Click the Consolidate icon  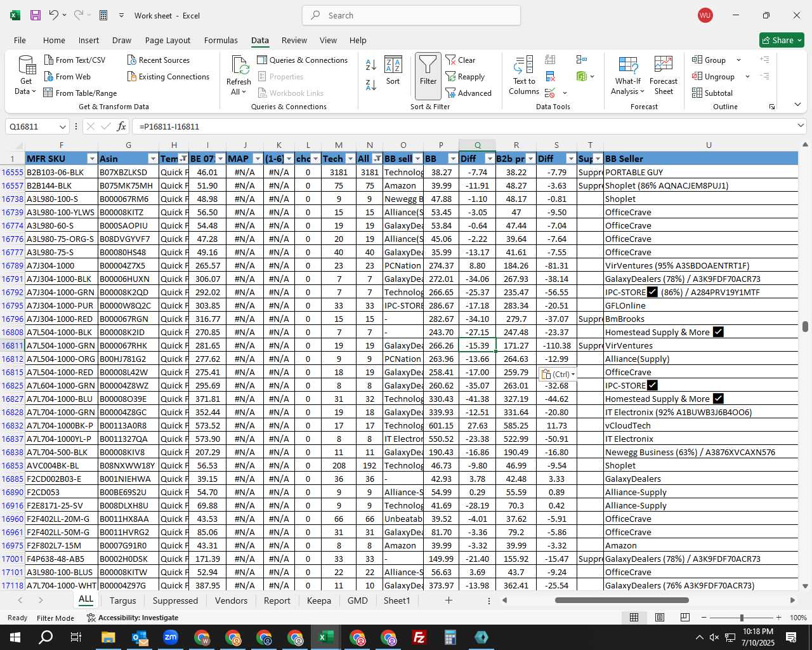click(582, 60)
